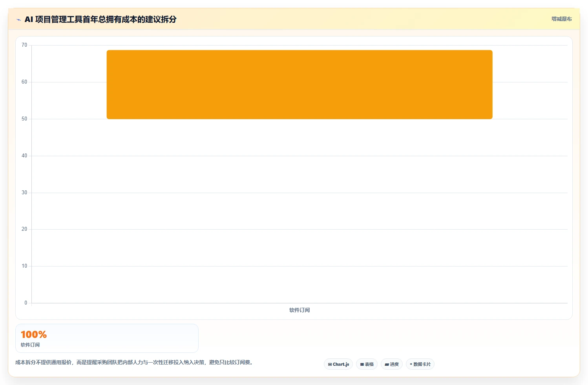588x385 pixels.
Task: Click the small icon beside the title
Action: (18, 20)
